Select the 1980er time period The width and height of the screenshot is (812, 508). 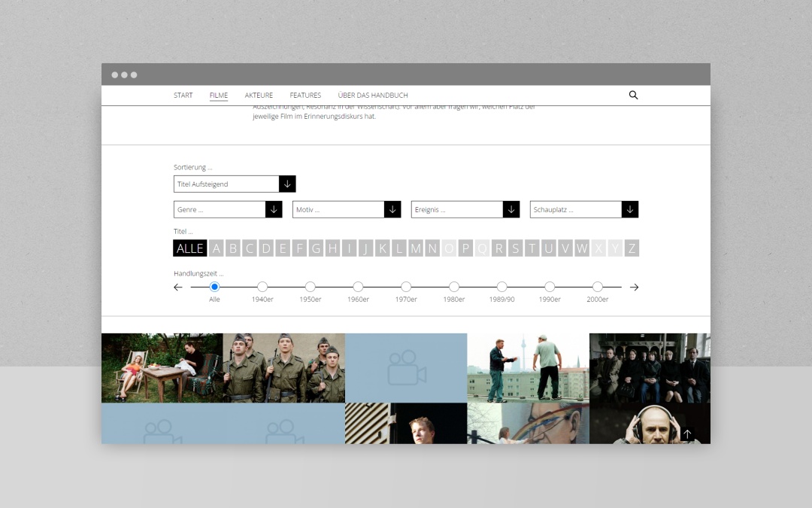453,287
